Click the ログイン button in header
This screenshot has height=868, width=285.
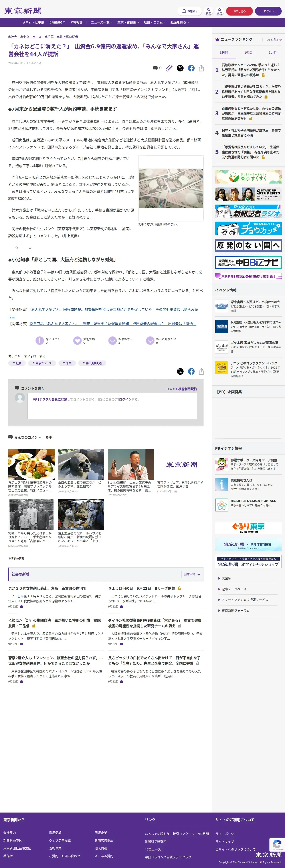269,11
